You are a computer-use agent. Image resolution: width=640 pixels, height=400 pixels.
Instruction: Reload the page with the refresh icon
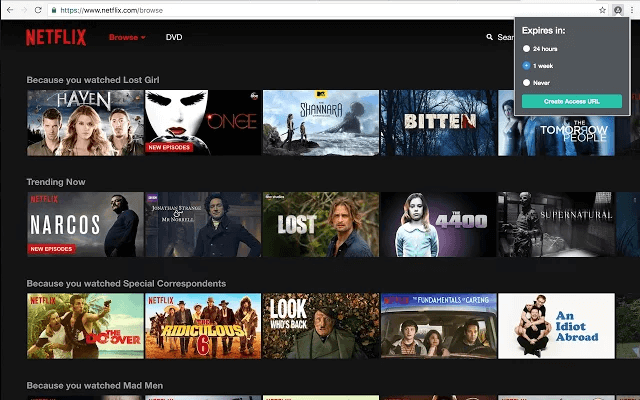click(38, 10)
